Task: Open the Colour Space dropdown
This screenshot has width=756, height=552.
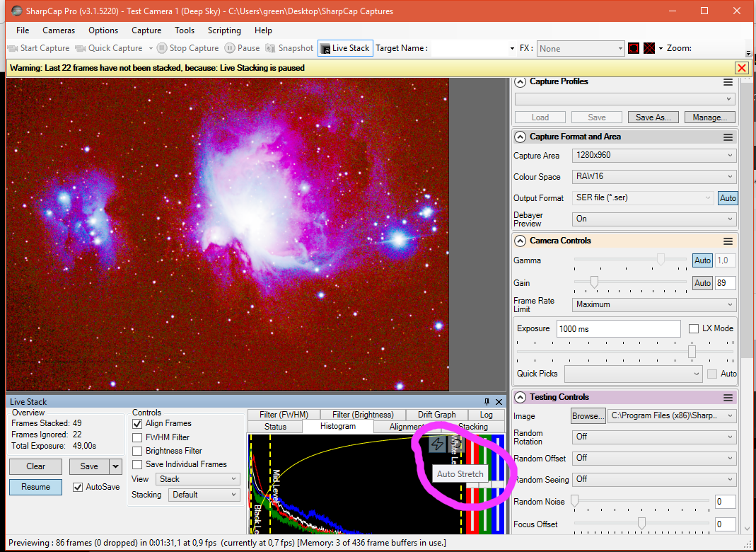Action: coord(653,177)
